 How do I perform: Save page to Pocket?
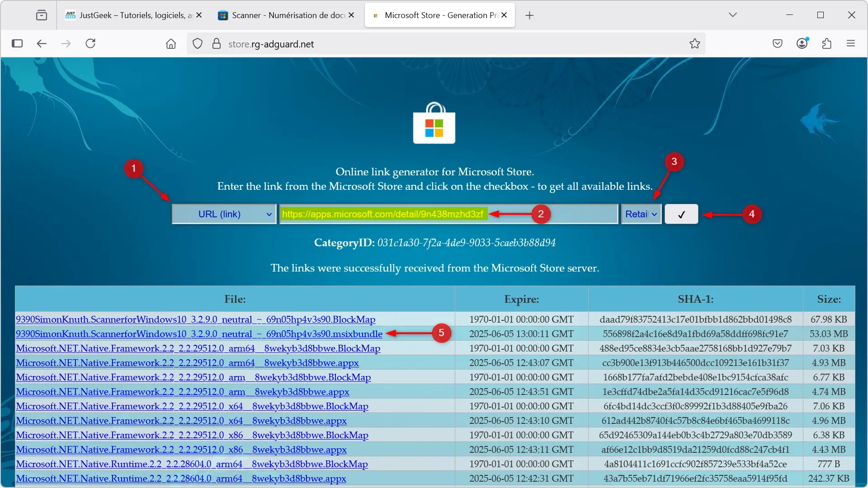[778, 44]
